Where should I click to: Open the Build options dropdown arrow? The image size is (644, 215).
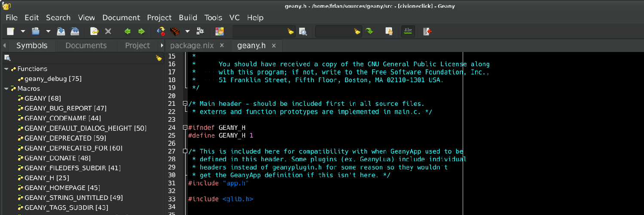tap(187, 31)
